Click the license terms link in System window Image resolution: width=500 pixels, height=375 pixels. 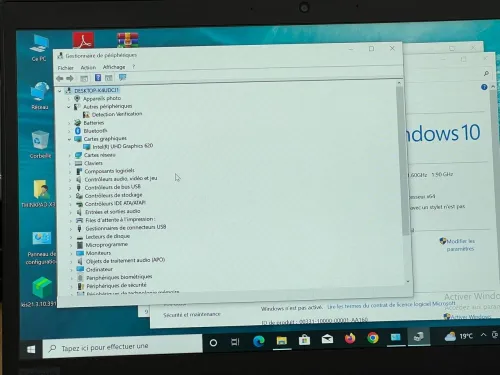[x=391, y=305]
